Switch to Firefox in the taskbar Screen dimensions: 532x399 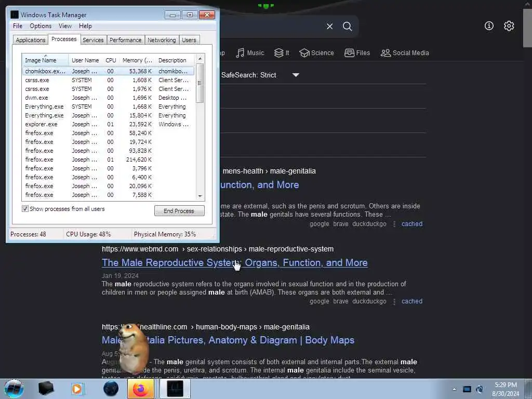pos(141,389)
